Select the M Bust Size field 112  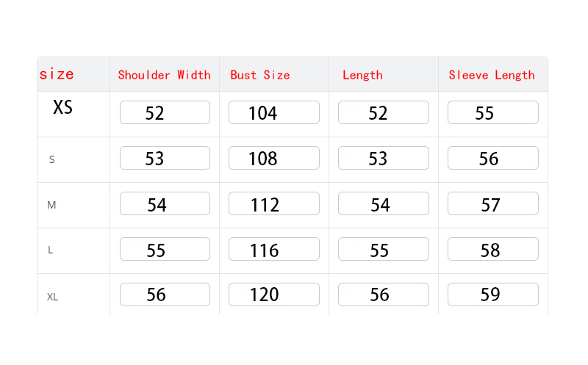click(x=273, y=203)
